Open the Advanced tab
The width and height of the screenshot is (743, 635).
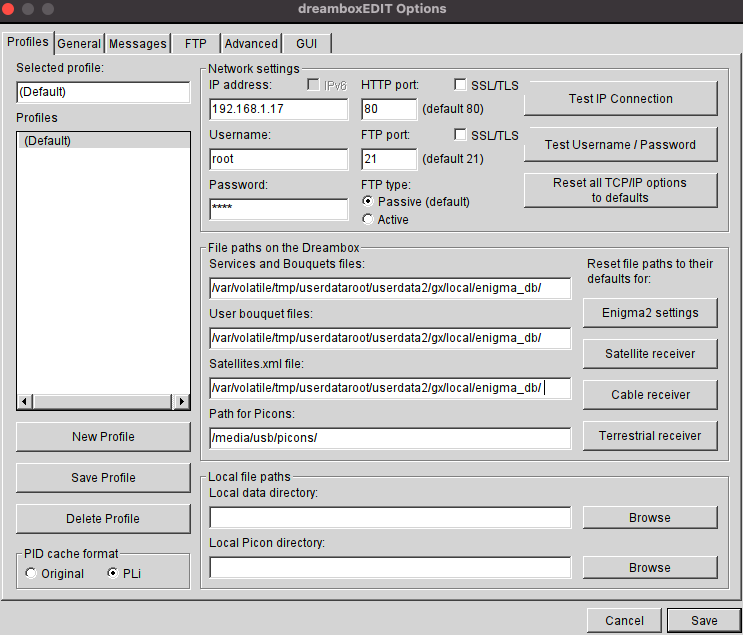click(251, 44)
